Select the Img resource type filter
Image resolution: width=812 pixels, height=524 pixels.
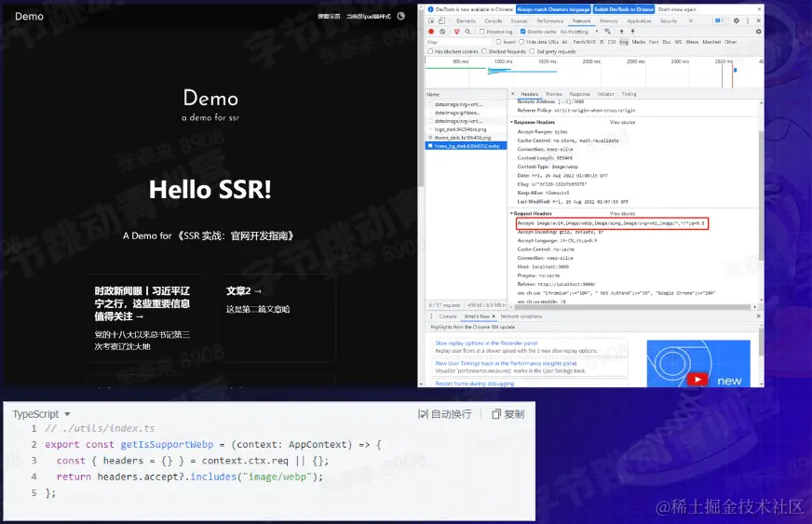pos(624,42)
